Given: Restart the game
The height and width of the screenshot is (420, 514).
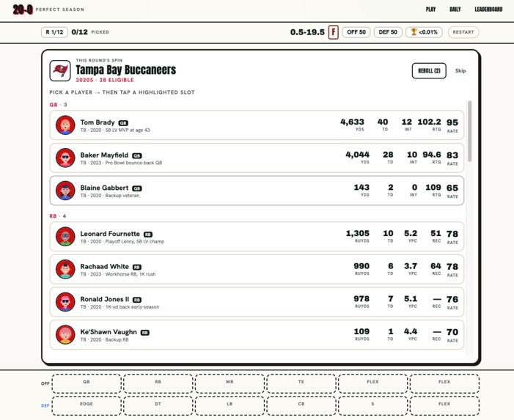Looking at the screenshot, I should [x=463, y=32].
